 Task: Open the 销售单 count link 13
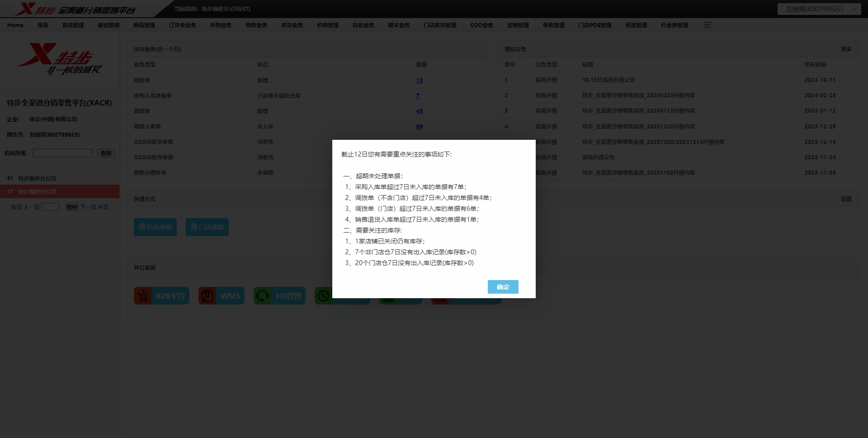pos(420,81)
